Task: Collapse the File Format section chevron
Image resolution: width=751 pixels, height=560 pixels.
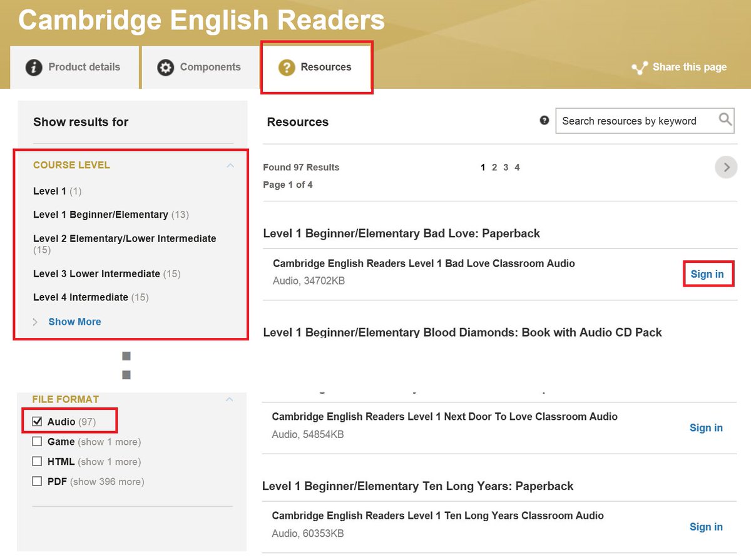Action: click(229, 399)
